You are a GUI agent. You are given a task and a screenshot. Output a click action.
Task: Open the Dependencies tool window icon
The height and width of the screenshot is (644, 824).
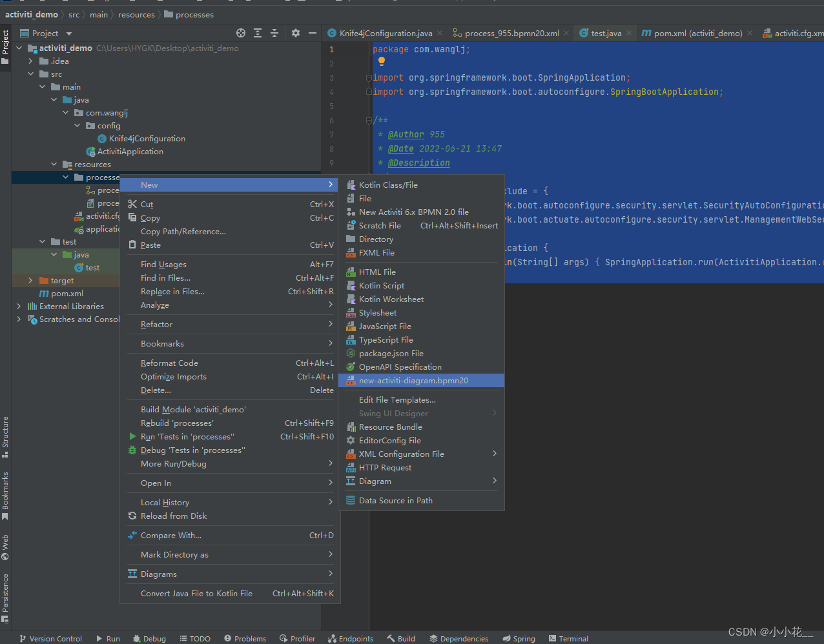click(459, 639)
